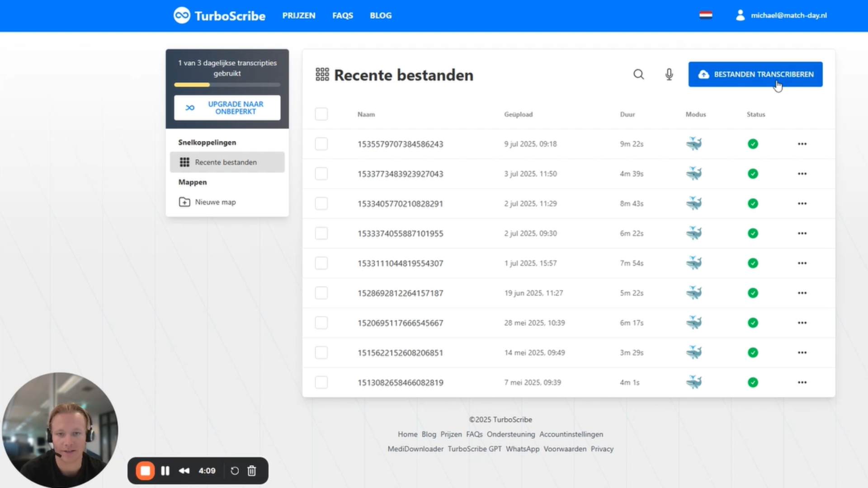This screenshot has width=868, height=488.
Task: Check the box for file 1535579707384586243
Action: pos(321,144)
